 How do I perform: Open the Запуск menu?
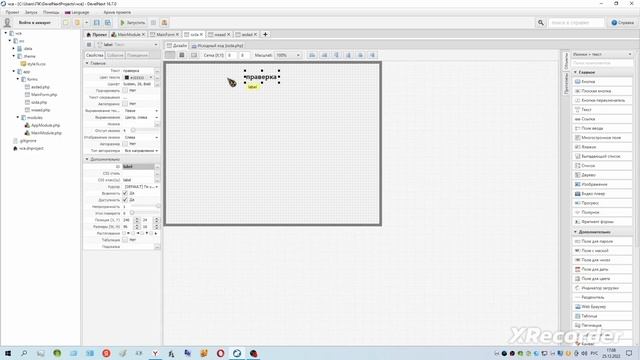[x=31, y=12]
